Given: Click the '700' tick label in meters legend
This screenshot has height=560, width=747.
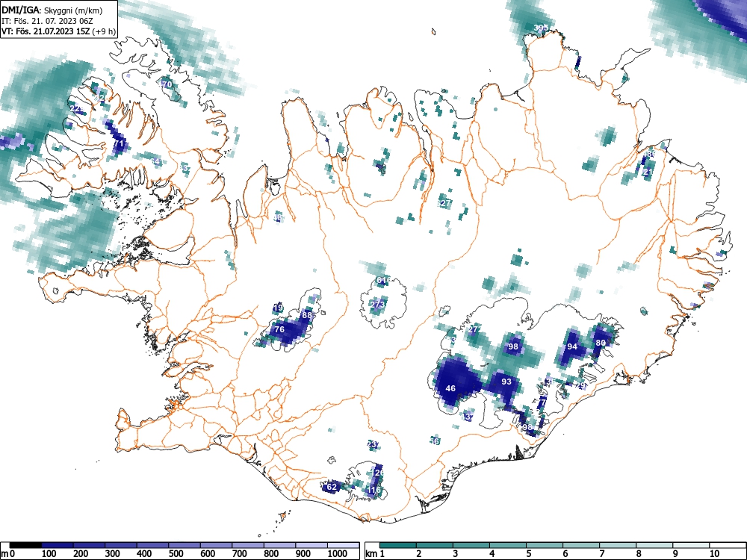Looking at the screenshot, I should (x=239, y=554).
